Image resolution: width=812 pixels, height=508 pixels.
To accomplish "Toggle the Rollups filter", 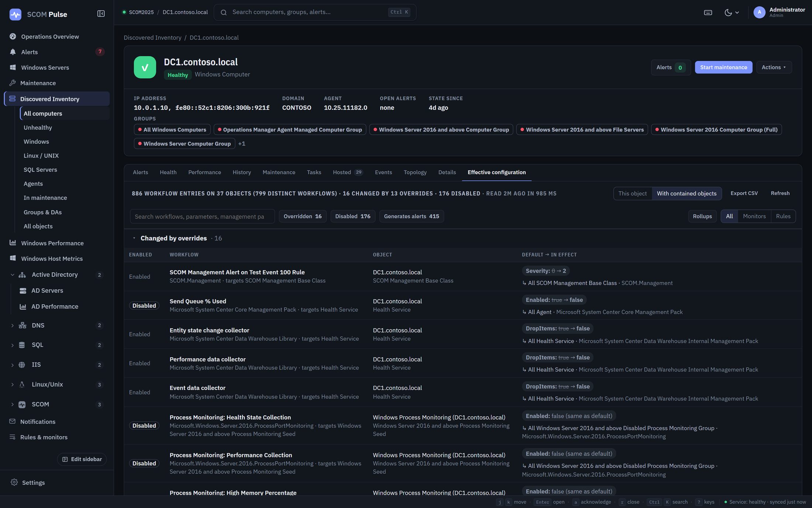I will coord(702,216).
